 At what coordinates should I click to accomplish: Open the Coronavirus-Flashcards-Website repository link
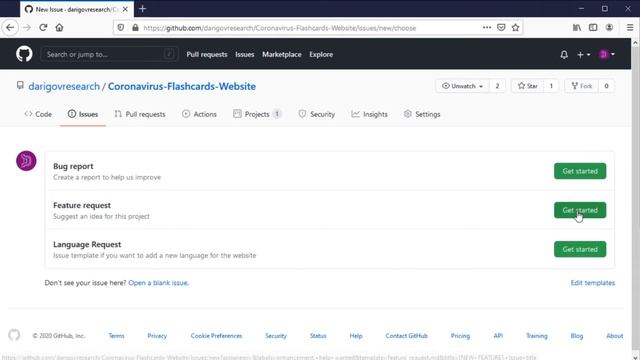pos(182,87)
